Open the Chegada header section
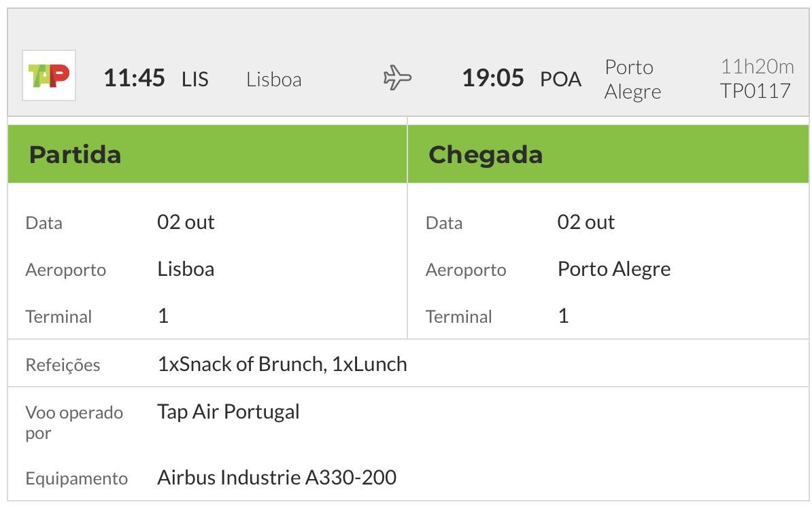Viewport: 812px width, 511px height. pyautogui.click(x=608, y=154)
